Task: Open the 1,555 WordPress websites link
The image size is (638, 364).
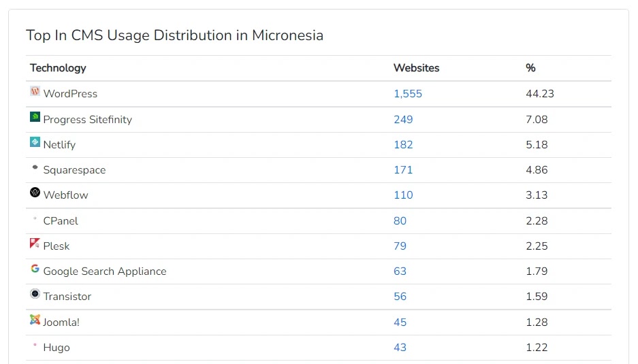Action: point(408,93)
